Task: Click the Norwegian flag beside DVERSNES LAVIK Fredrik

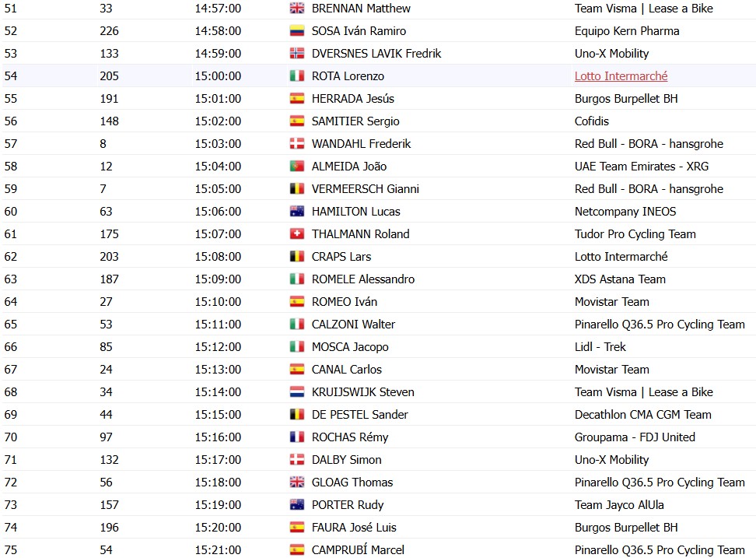Action: click(x=297, y=54)
